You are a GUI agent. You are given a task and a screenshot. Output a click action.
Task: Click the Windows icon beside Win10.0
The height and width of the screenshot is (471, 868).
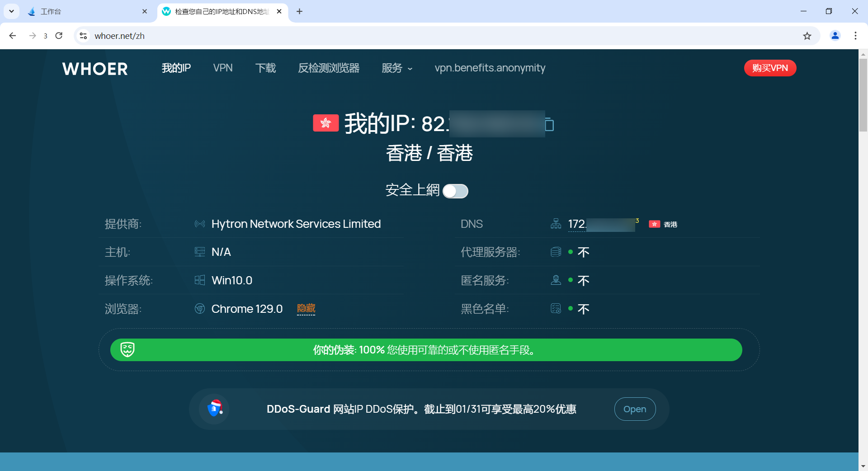(200, 280)
